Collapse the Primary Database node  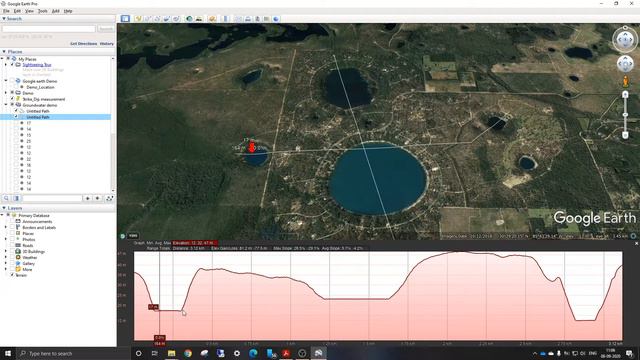point(2,215)
